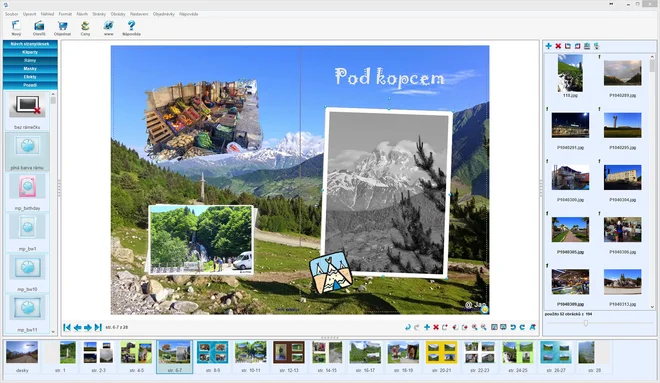Switch to the Rámy panel
The height and width of the screenshot is (383, 660).
[30, 61]
